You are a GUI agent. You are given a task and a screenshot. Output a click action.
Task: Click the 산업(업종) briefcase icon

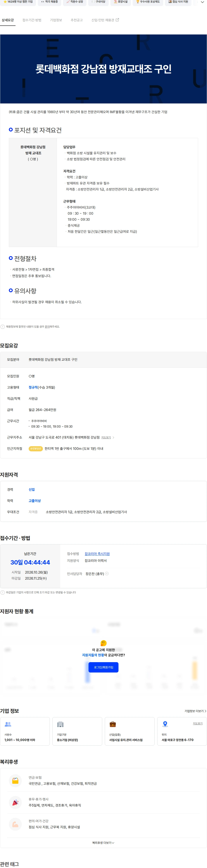[113, 724]
